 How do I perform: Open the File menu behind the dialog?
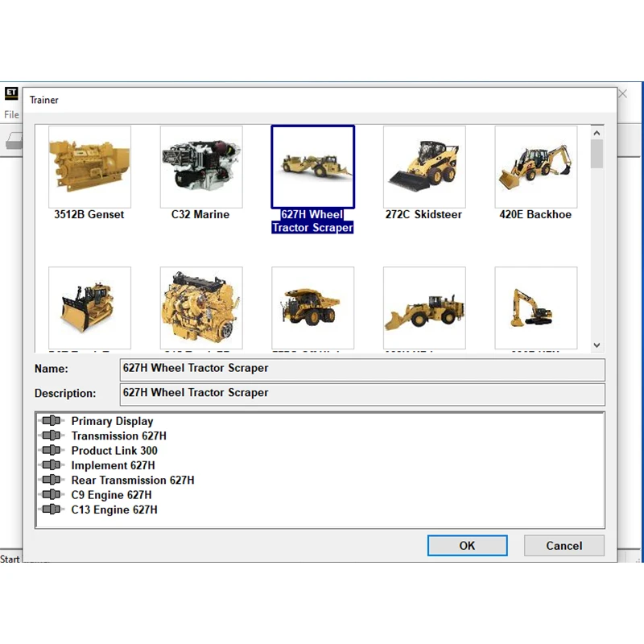pyautogui.click(x=11, y=114)
